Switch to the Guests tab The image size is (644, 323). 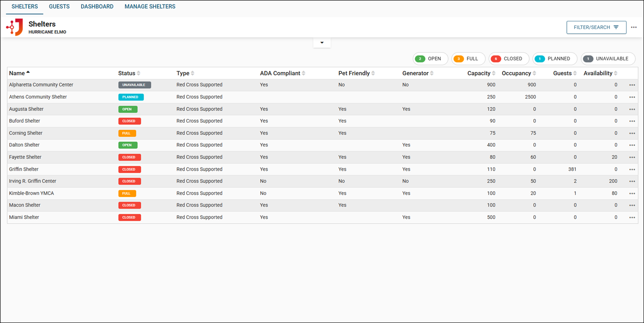(x=59, y=7)
